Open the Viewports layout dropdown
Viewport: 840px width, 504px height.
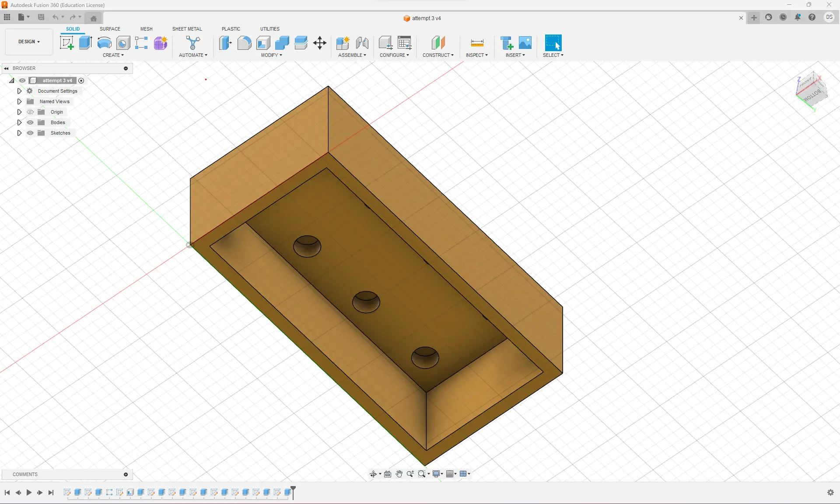coord(465,474)
